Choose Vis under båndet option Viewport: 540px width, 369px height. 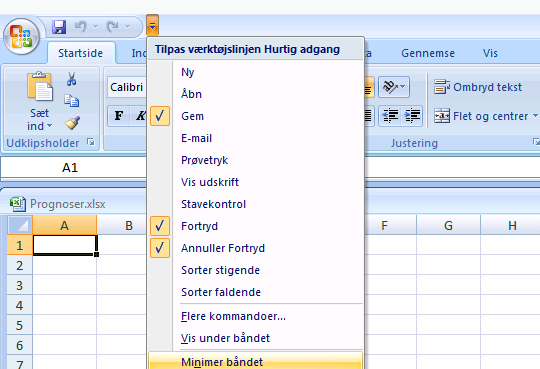[256, 338]
